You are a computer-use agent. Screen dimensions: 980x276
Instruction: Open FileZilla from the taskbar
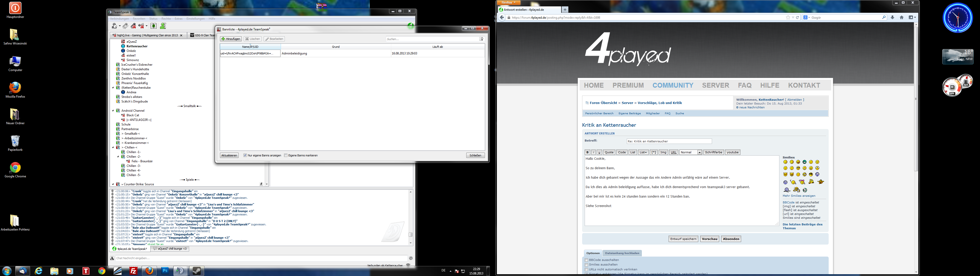pyautogui.click(x=133, y=271)
